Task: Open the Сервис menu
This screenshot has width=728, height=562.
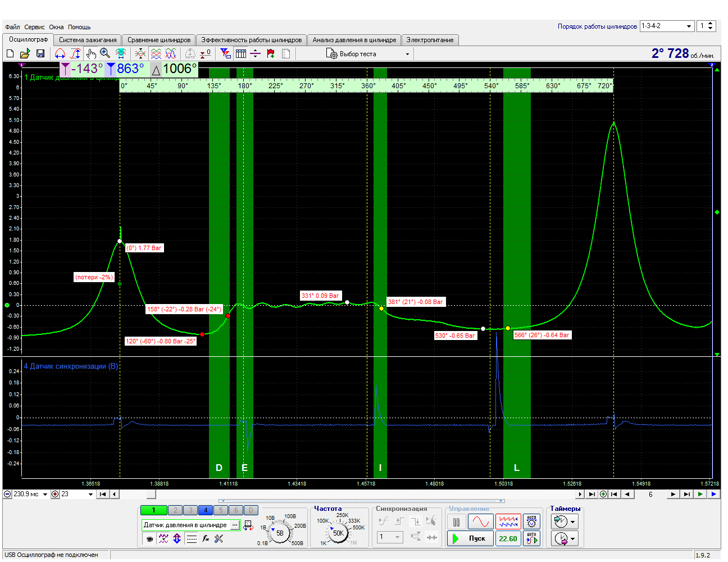Action: 34,27
